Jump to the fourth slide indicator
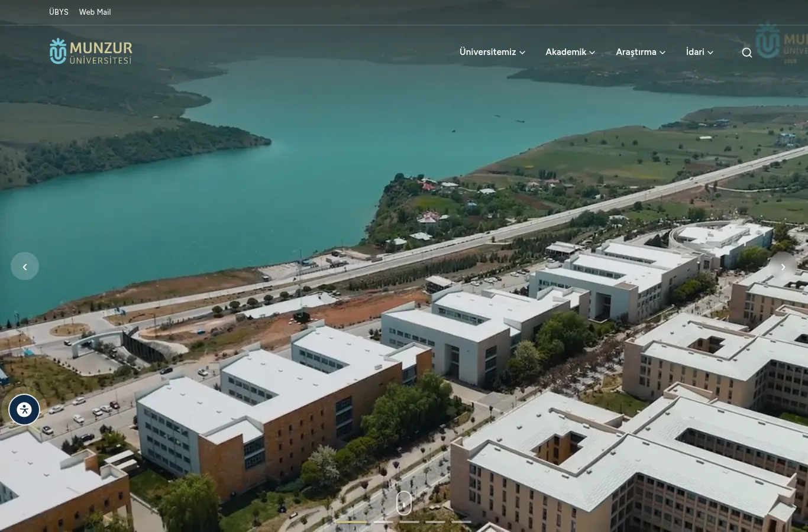The image size is (808, 532). 435,522
